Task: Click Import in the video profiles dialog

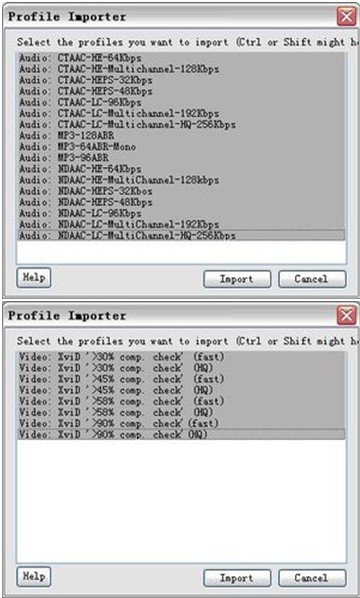Action: (237, 578)
